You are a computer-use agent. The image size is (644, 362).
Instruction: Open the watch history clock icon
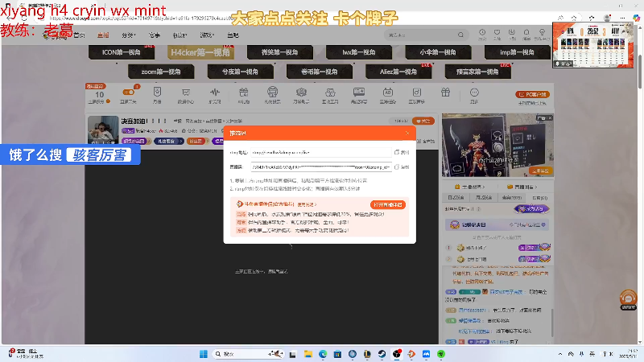point(482,34)
